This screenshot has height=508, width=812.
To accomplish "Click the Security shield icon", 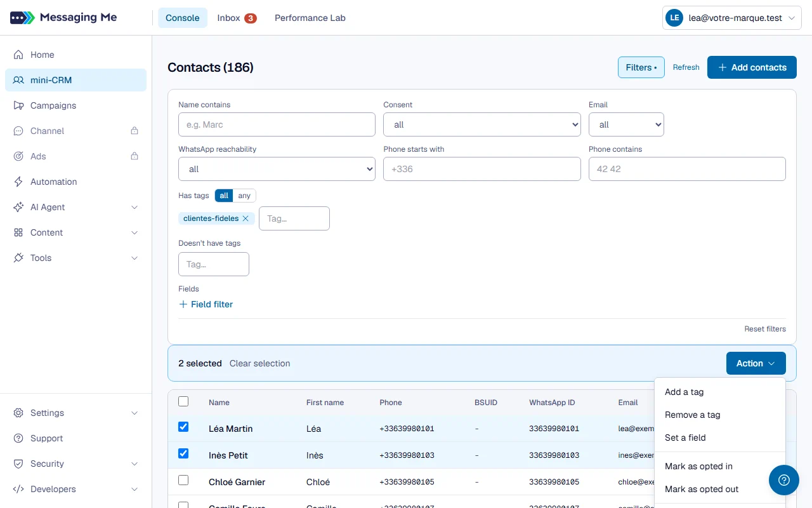I will coord(18,464).
